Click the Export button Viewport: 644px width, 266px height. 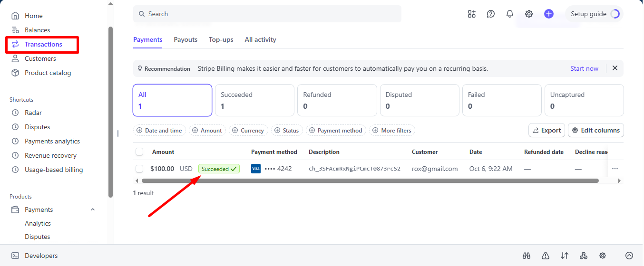pos(546,130)
